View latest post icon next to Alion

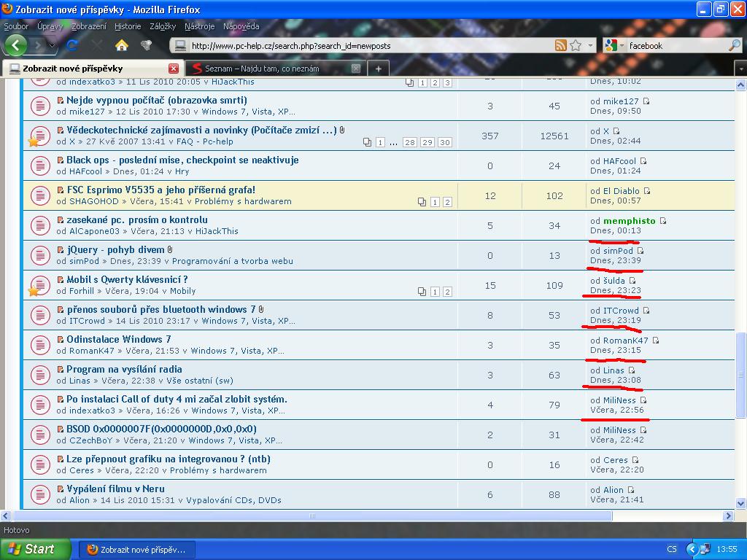click(631, 490)
